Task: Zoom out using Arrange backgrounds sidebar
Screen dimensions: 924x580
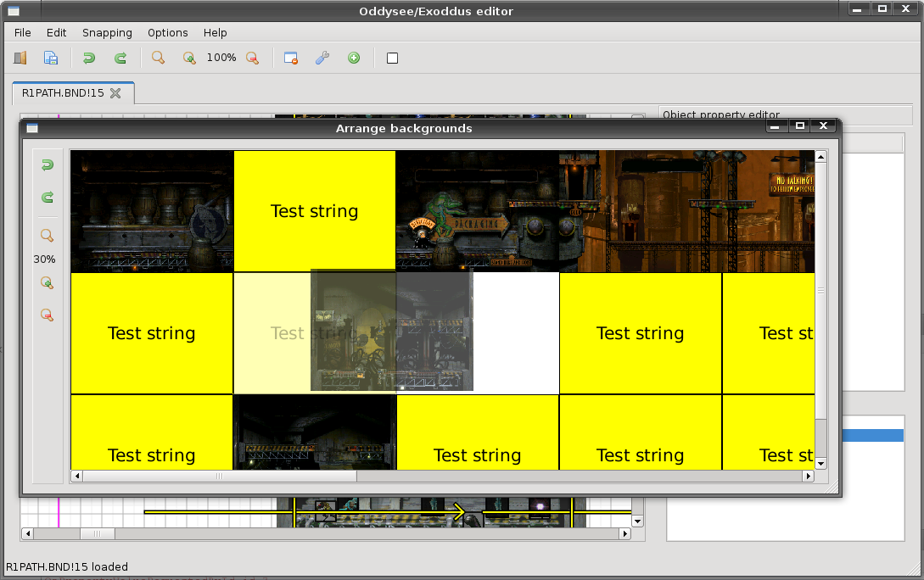Action: pos(48,315)
